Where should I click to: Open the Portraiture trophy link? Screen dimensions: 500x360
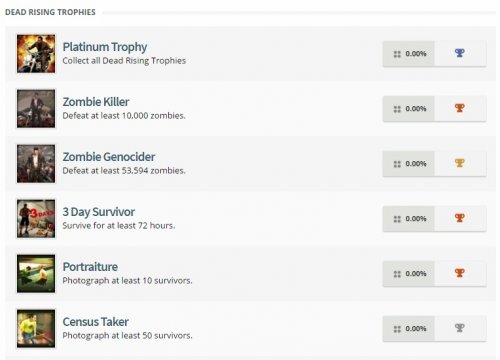[x=90, y=267]
